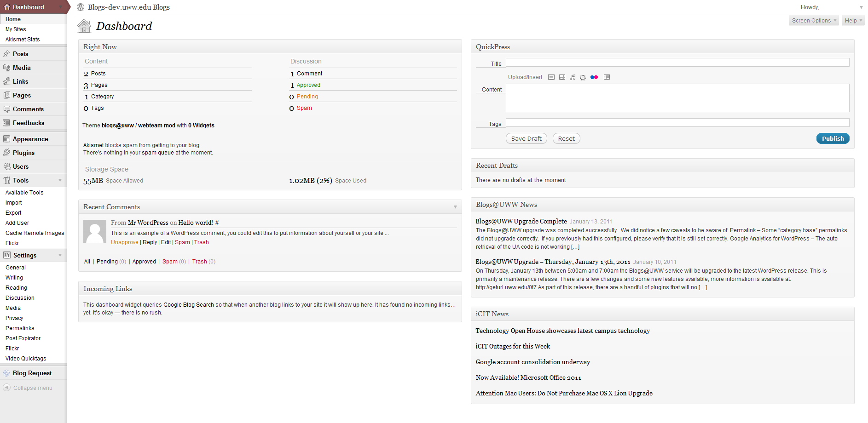868x423 pixels.
Task: Collapse the Tools submenu arrow
Action: coord(60,180)
